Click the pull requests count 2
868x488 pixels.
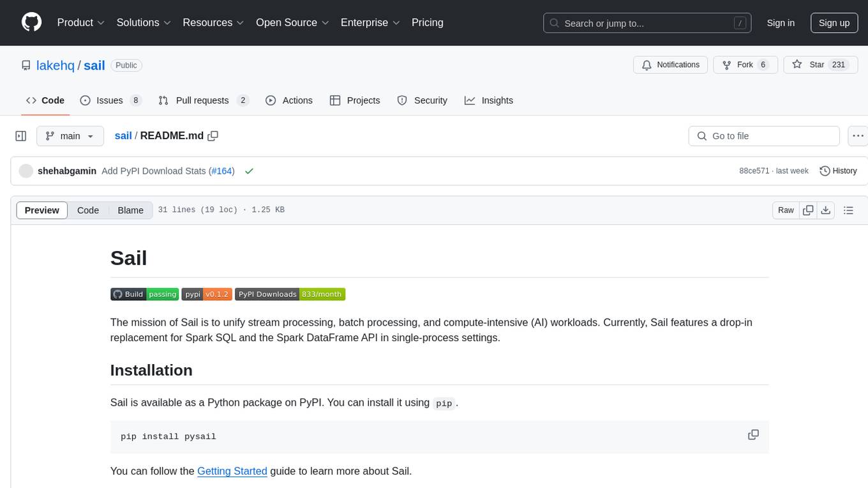click(242, 100)
